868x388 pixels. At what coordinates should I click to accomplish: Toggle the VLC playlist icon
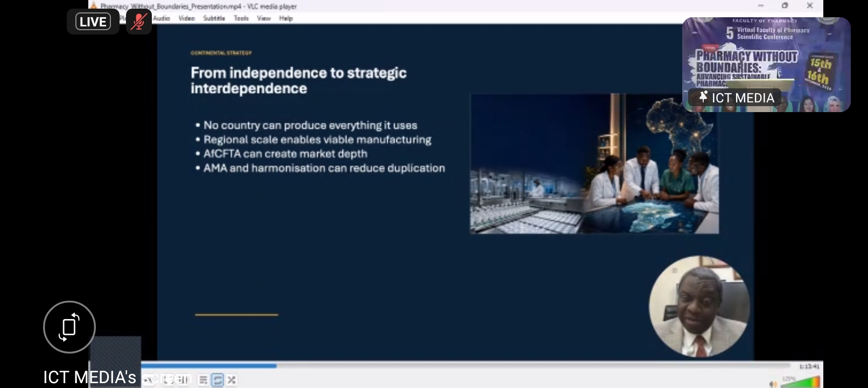pyautogui.click(x=203, y=380)
